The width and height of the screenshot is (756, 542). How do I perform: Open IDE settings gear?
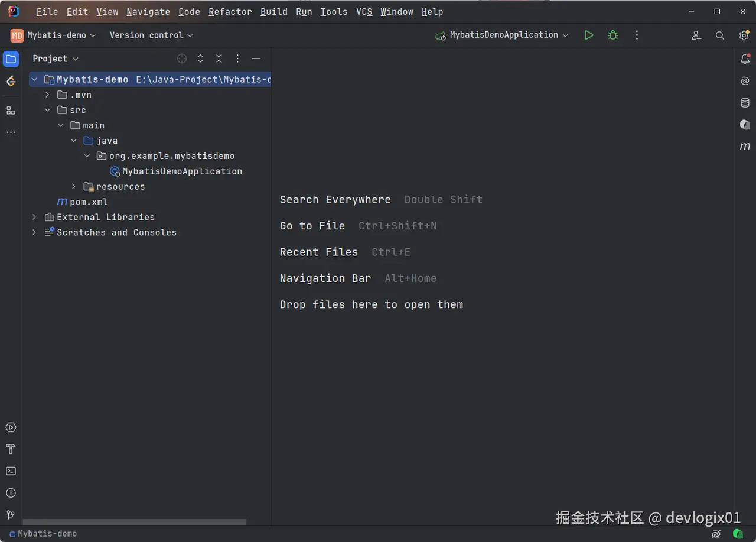pyautogui.click(x=744, y=35)
